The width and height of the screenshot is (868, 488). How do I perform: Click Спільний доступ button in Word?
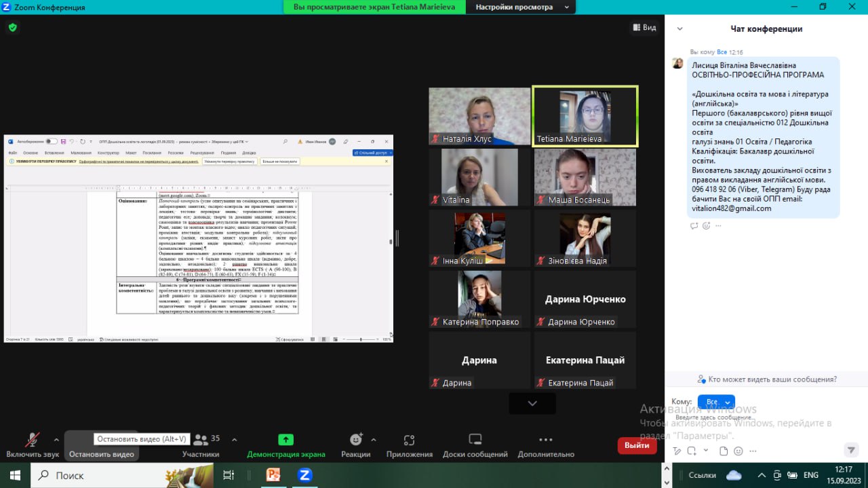click(x=372, y=153)
